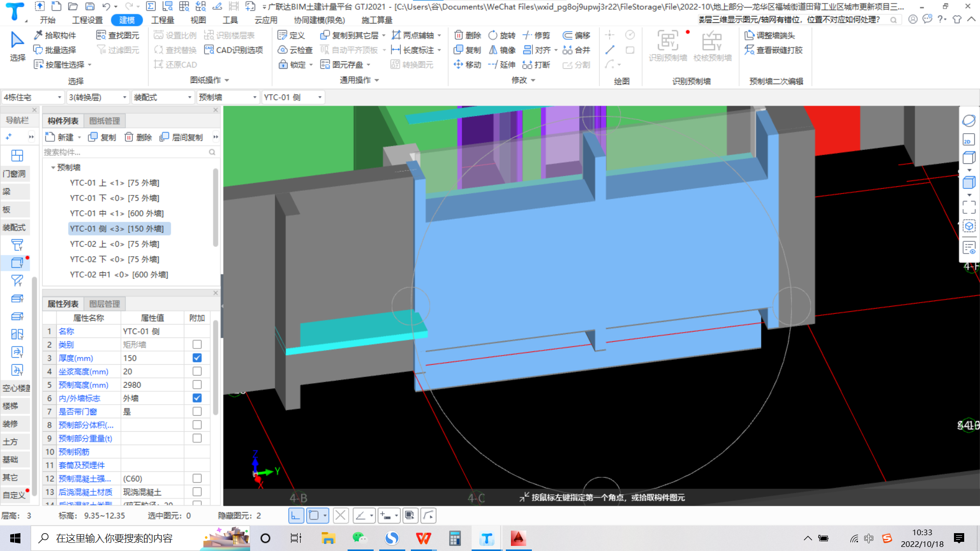Check 附加 checkbox for 预制混凝土强度 row
Image resolution: width=980 pixels, height=551 pixels.
[x=197, y=479]
